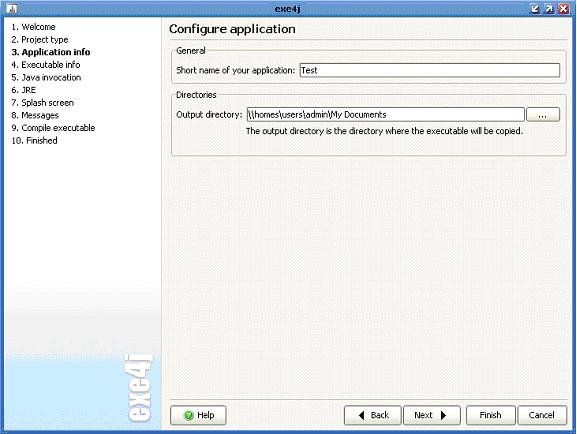Click the exe4j title bar app icon
Viewport: 577px width, 434px height.
(x=12, y=8)
